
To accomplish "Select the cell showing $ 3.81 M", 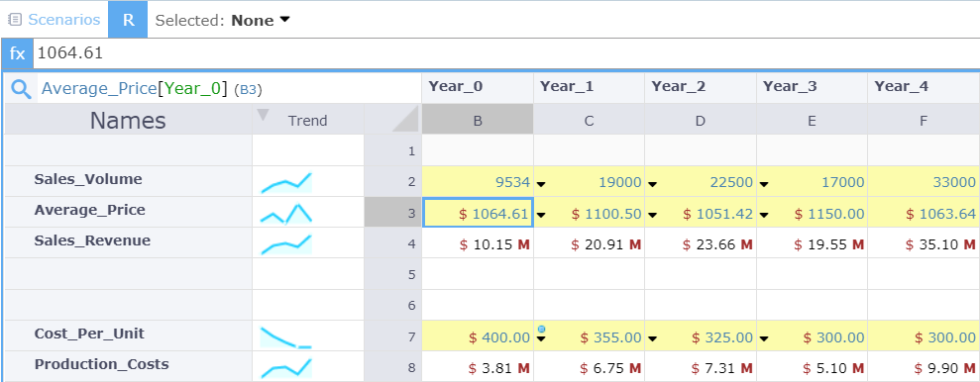I will [x=478, y=367].
